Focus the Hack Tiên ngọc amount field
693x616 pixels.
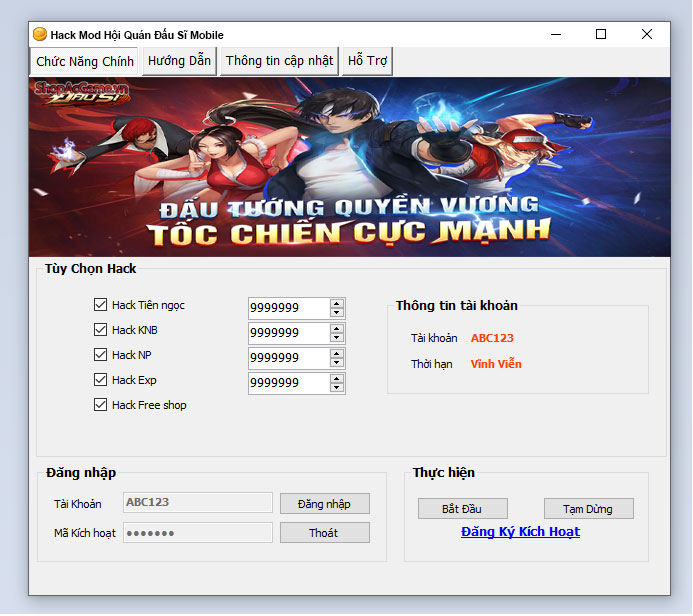click(x=289, y=308)
